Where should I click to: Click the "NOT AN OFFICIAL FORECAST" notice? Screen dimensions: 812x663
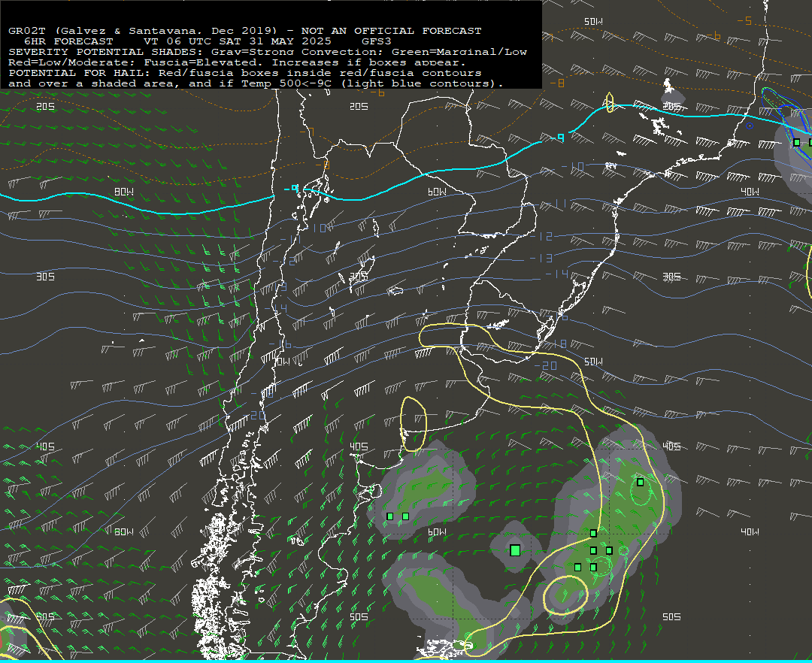pyautogui.click(x=392, y=31)
